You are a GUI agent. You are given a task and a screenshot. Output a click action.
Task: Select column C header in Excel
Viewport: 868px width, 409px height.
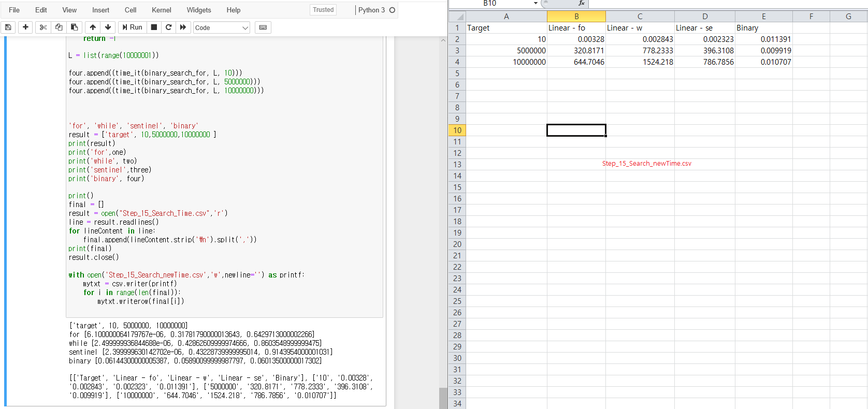point(640,17)
